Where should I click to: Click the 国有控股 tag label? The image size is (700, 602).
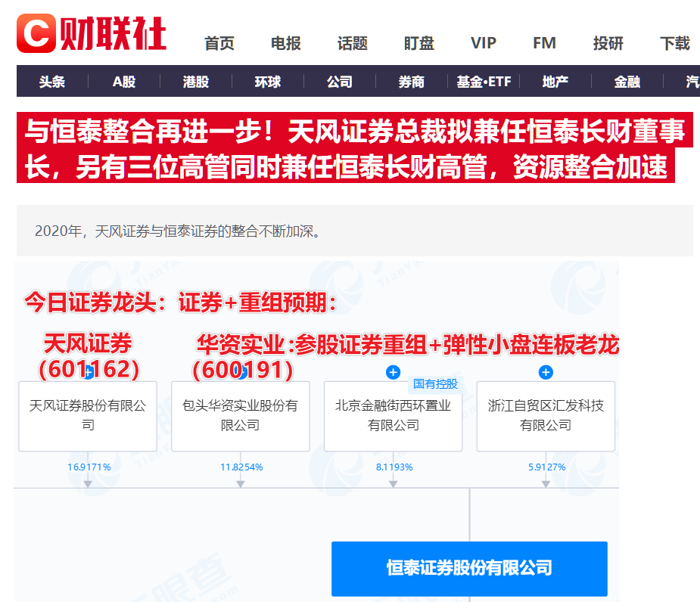click(435, 383)
